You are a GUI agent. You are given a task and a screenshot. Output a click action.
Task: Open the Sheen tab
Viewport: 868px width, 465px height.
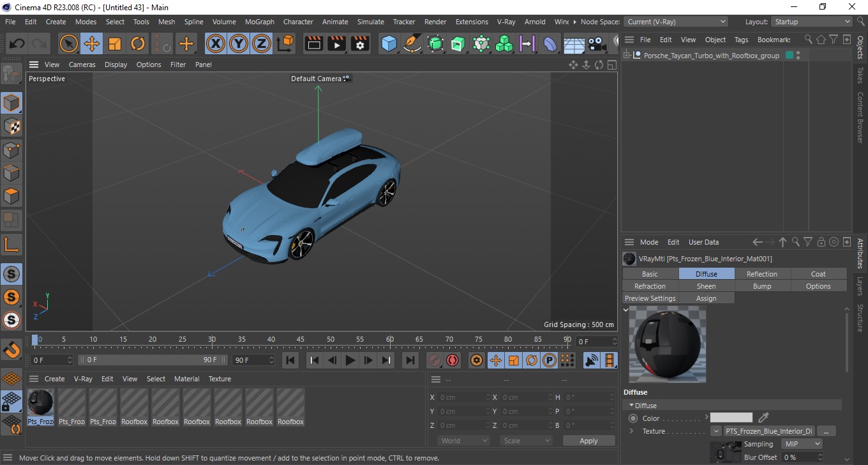706,286
